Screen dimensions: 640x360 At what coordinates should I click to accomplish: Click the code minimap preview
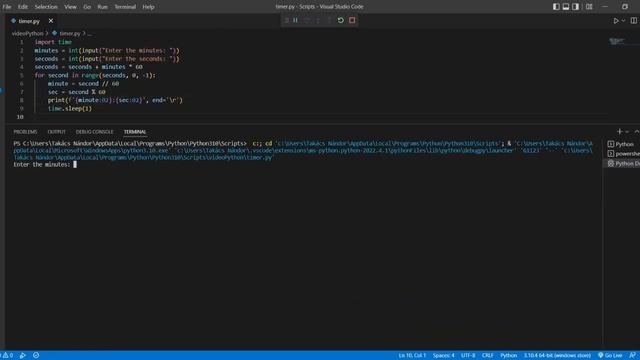(617, 41)
